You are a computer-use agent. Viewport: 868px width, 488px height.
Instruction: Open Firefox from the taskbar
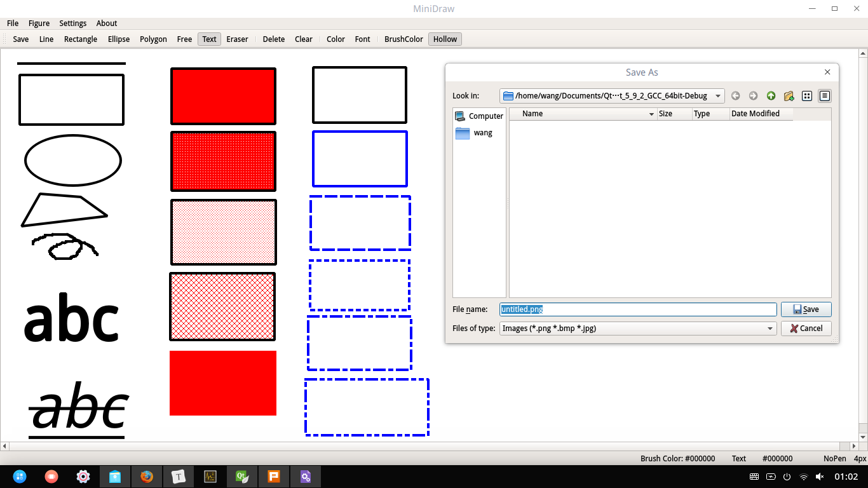(x=147, y=476)
